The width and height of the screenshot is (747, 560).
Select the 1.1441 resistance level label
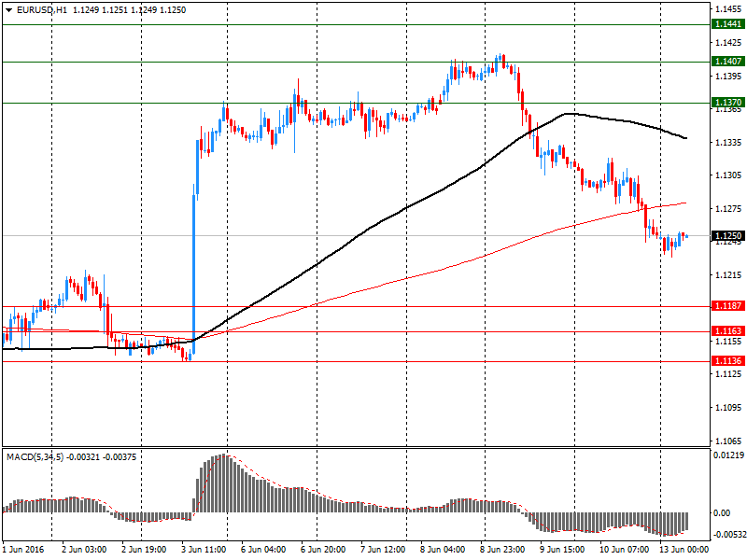click(728, 24)
